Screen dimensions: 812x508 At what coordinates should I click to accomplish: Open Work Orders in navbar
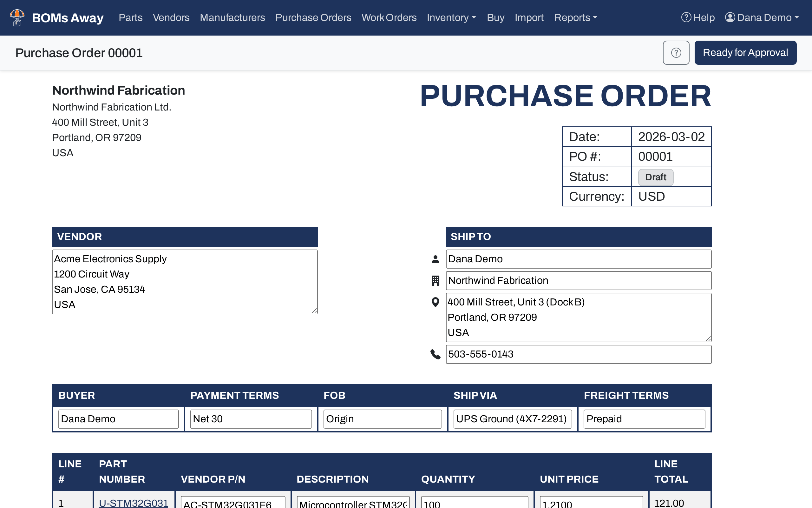(389, 17)
